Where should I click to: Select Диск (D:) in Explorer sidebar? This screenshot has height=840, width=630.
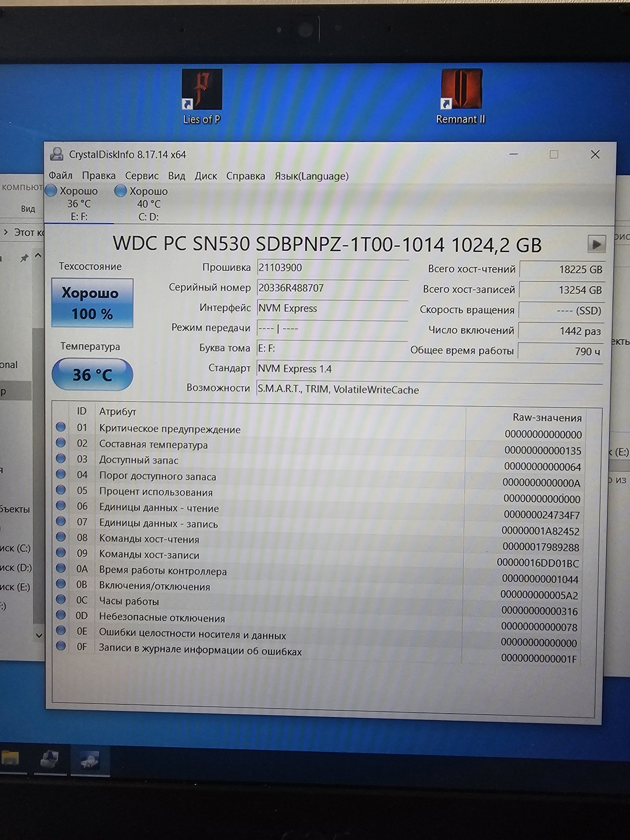tap(16, 567)
